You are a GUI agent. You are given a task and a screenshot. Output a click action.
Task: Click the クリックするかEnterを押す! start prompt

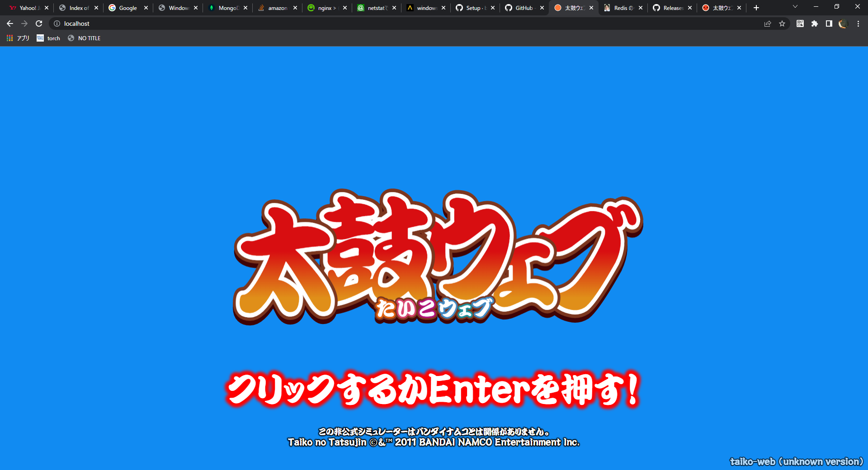pyautogui.click(x=433, y=390)
